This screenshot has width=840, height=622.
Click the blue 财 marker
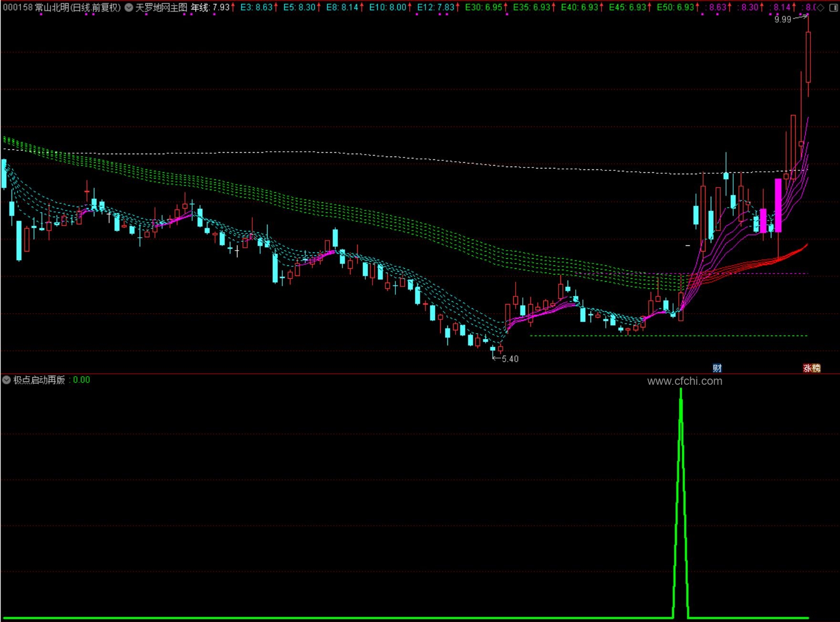click(x=717, y=368)
